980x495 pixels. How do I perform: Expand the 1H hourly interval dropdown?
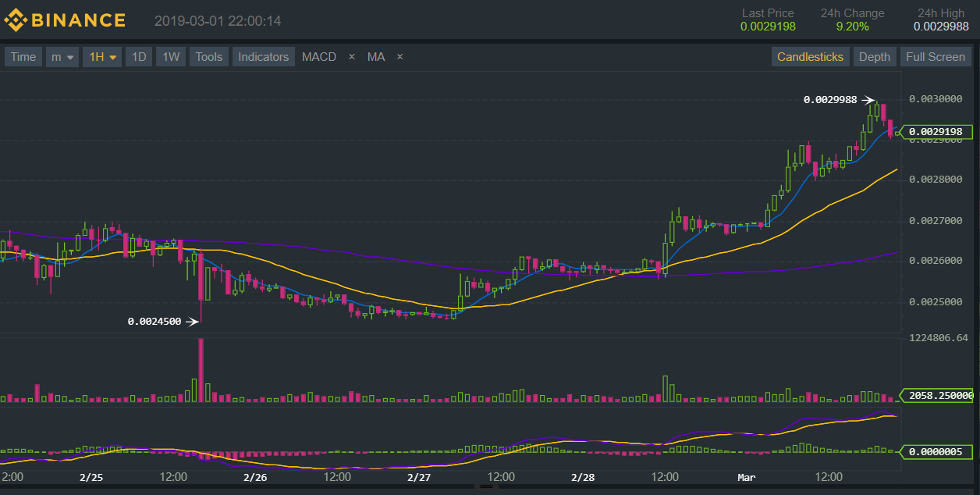[x=102, y=57]
